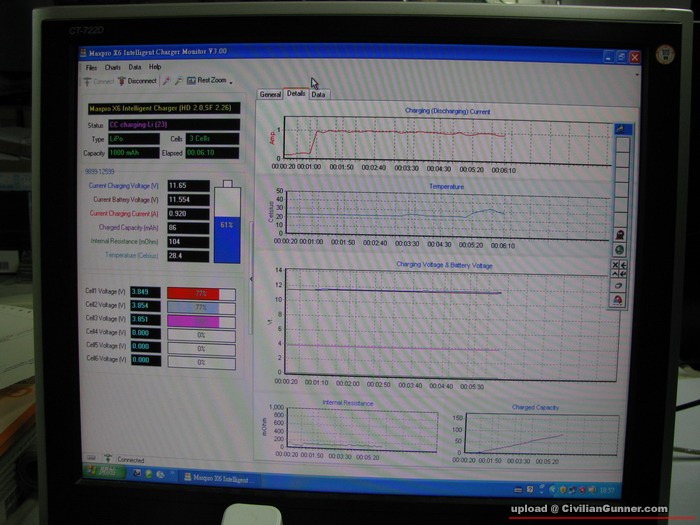Switch to the General tab
The height and width of the screenshot is (525, 700).
270,95
